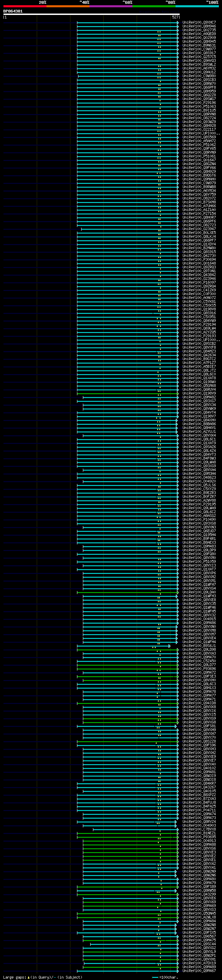The image size is (222, 980).
Task: Select hit label UniRef100_Q8S2Z8
Action: 199,741
